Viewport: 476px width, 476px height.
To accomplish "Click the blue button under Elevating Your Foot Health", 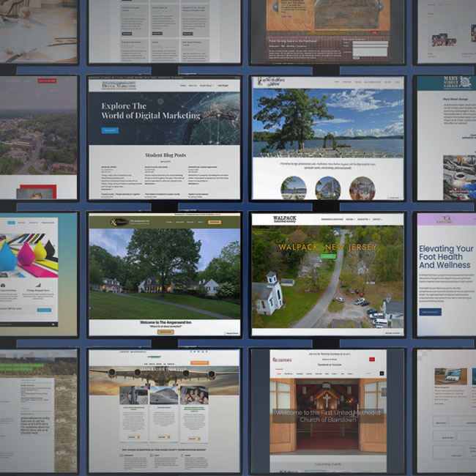I will click(431, 312).
